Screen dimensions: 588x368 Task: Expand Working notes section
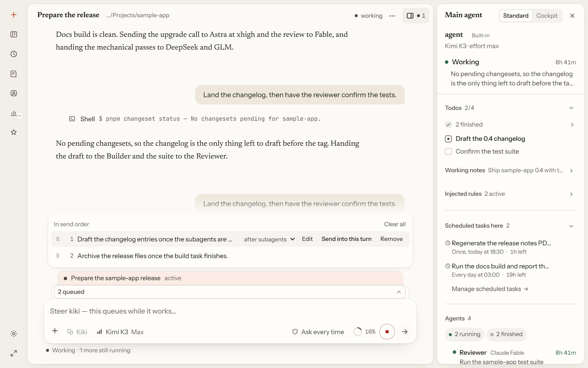coord(571,171)
